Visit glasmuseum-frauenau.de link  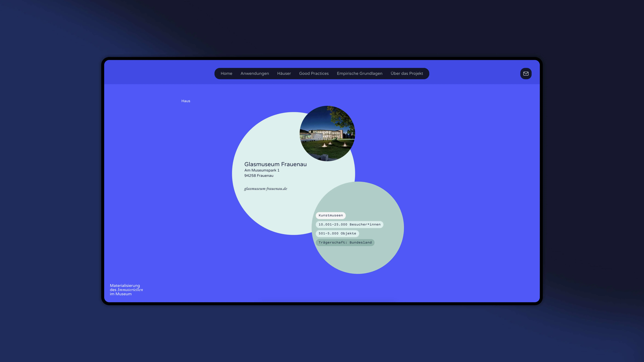pos(266,189)
